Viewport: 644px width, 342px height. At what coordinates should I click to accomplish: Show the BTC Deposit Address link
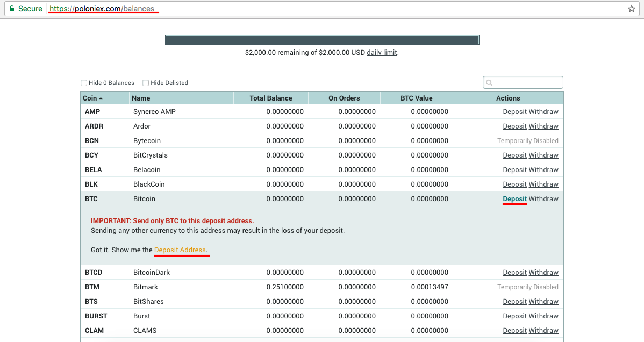pos(180,250)
